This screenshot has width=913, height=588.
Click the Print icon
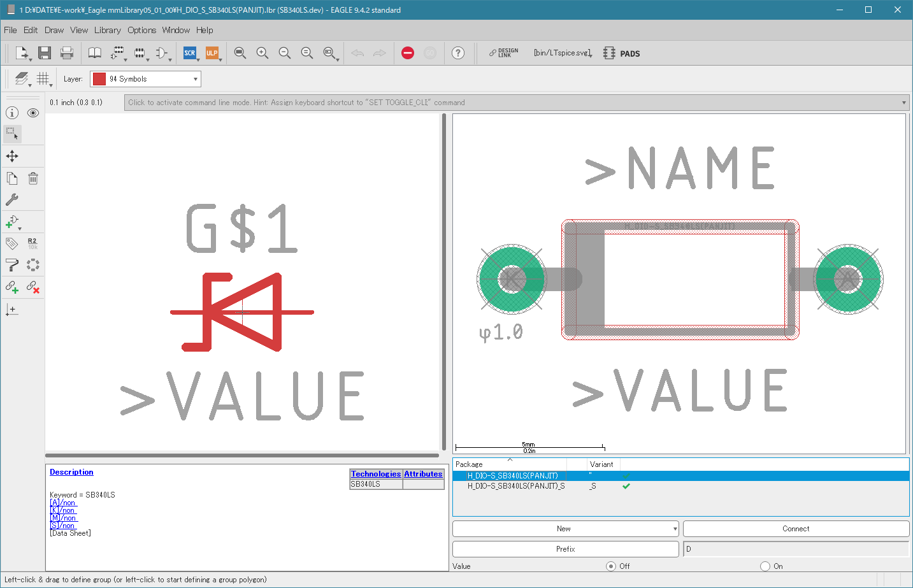[x=67, y=53]
